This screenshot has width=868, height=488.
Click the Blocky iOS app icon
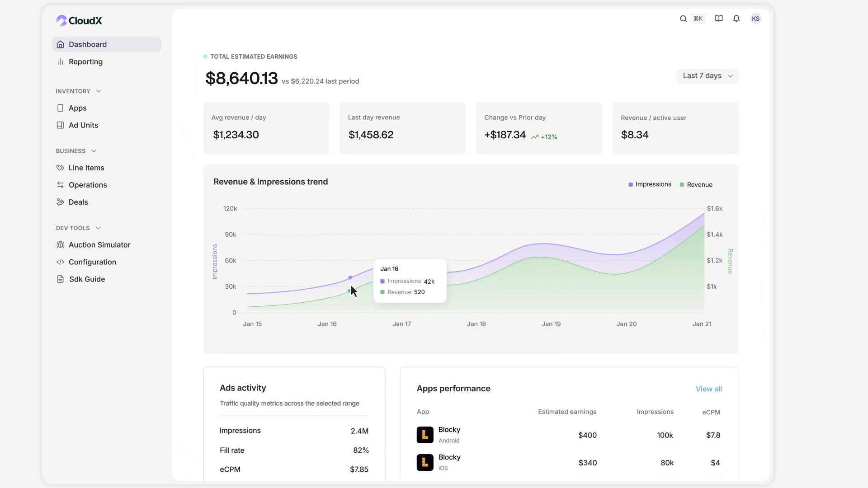click(x=425, y=462)
